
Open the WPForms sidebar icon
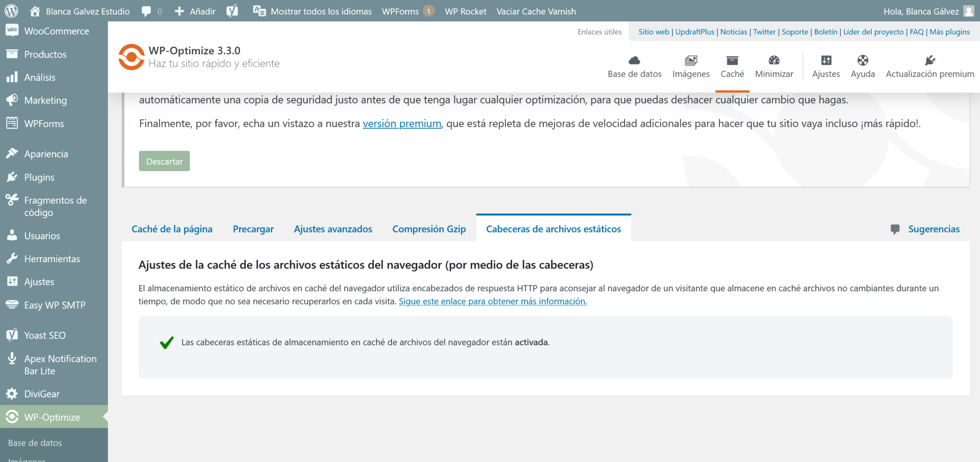coord(12,123)
